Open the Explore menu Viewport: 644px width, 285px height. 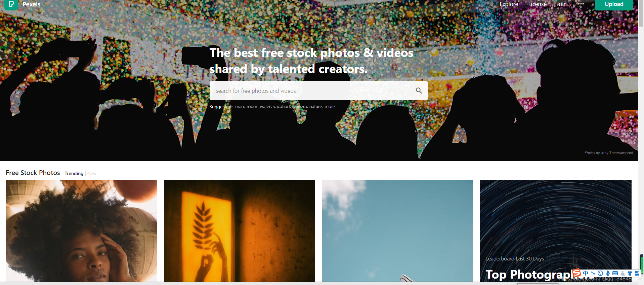[x=509, y=4]
